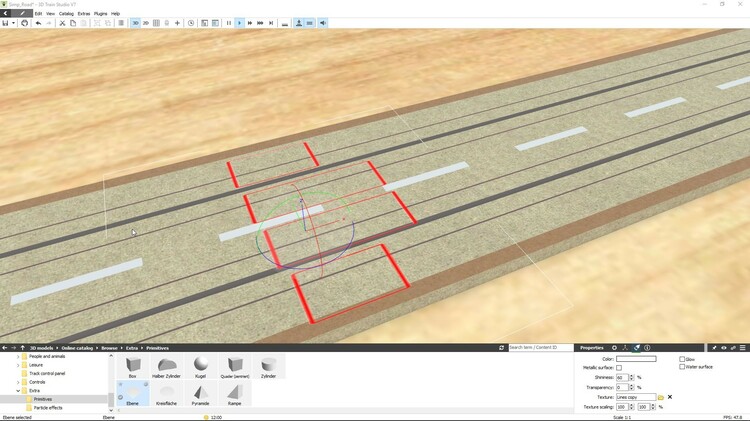Switch to 2D view mode
750x421 pixels.
coord(146,23)
